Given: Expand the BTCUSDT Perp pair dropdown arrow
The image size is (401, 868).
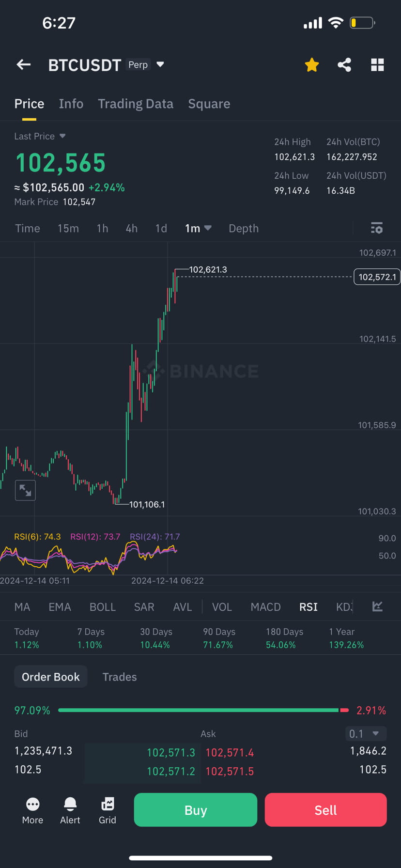Looking at the screenshot, I should 160,64.
